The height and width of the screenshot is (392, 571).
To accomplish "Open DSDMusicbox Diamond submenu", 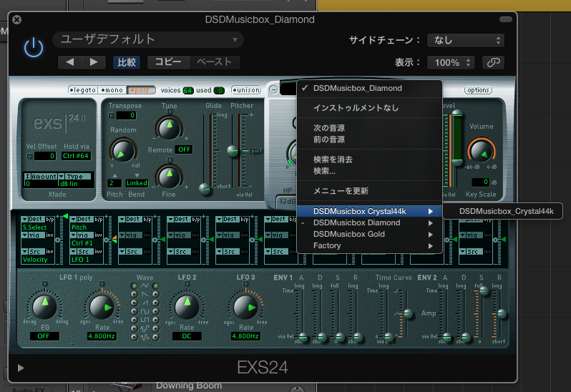I will pos(369,222).
